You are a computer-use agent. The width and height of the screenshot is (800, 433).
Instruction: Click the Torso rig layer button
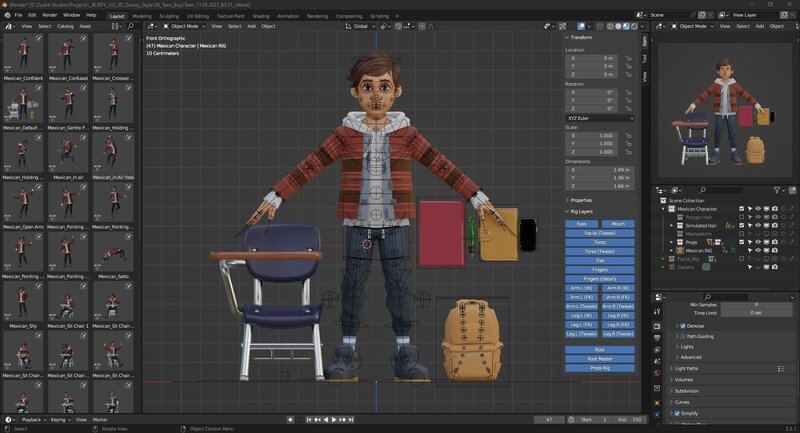click(599, 242)
